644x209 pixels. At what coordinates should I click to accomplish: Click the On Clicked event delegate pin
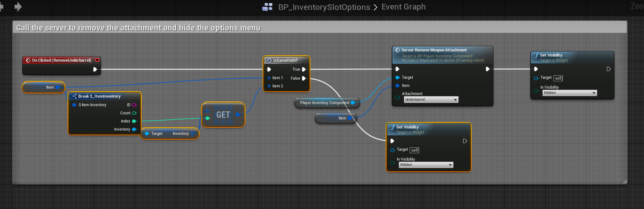[97, 60]
